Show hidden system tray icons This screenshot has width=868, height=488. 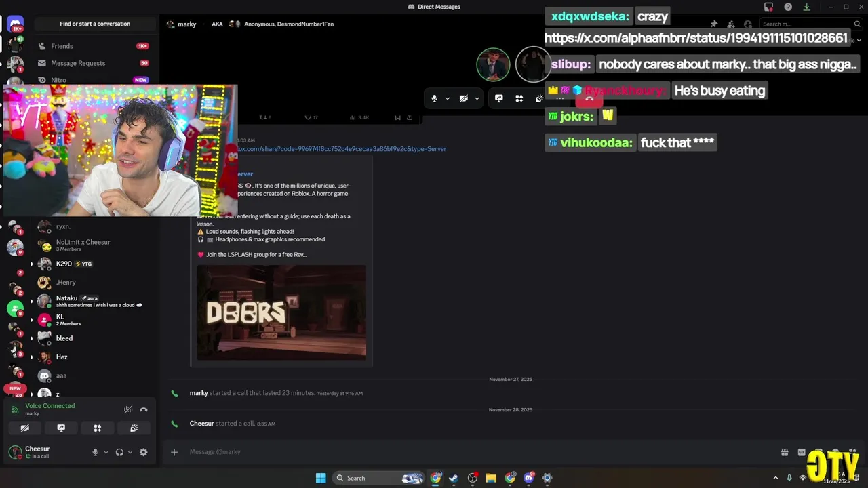tap(776, 478)
